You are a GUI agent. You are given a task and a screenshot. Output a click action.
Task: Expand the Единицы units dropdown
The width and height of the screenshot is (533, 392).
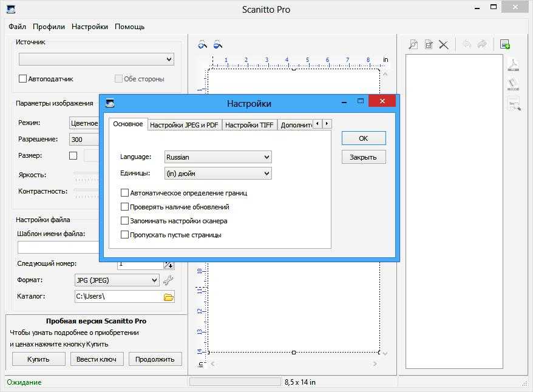pyautogui.click(x=218, y=174)
